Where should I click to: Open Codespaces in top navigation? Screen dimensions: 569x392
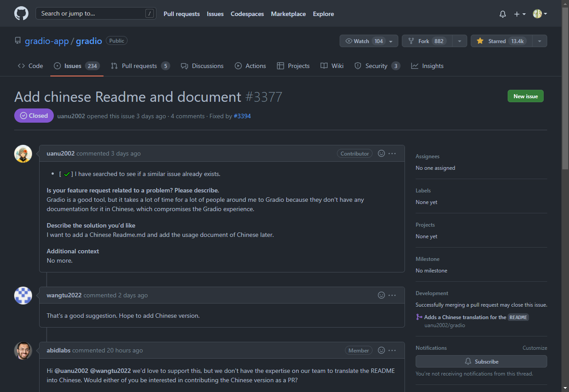point(247,14)
